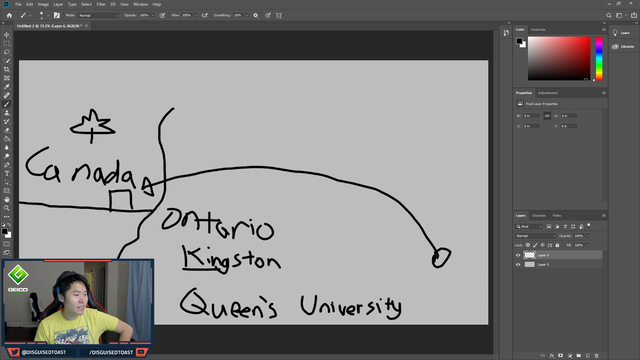Open the Smoothing options gear
Screen dimensions: 640x360
coord(256,16)
